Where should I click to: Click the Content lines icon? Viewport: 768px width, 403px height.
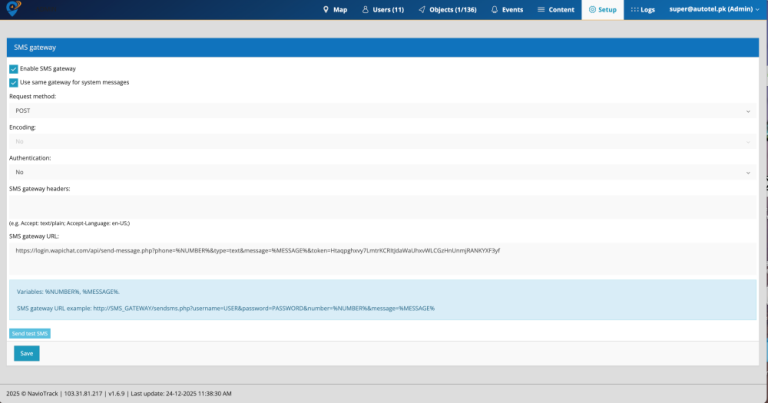click(541, 9)
